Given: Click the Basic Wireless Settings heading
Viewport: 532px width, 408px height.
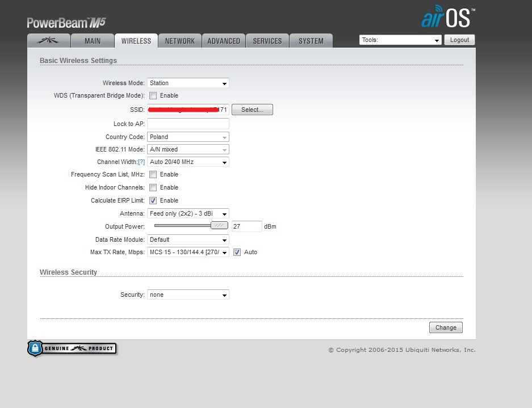Looking at the screenshot, I should pyautogui.click(x=78, y=60).
